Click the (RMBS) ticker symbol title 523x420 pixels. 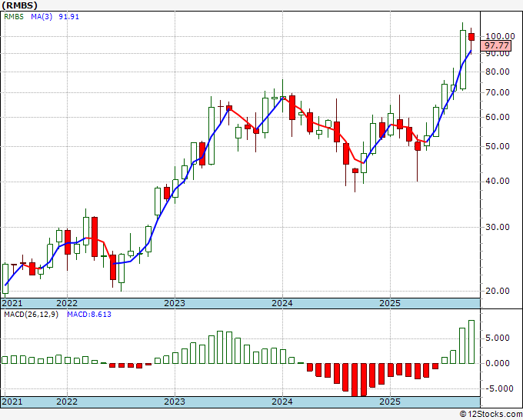click(x=18, y=5)
